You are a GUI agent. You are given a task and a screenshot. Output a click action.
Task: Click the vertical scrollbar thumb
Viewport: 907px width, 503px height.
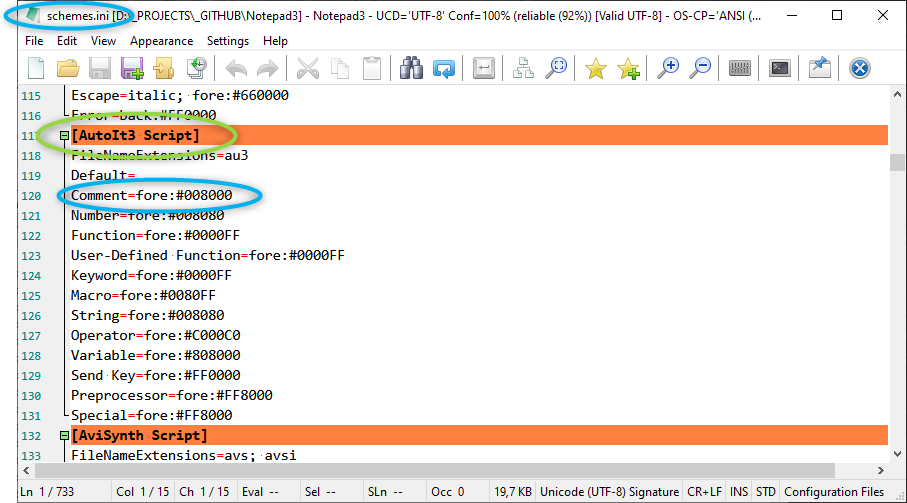897,162
